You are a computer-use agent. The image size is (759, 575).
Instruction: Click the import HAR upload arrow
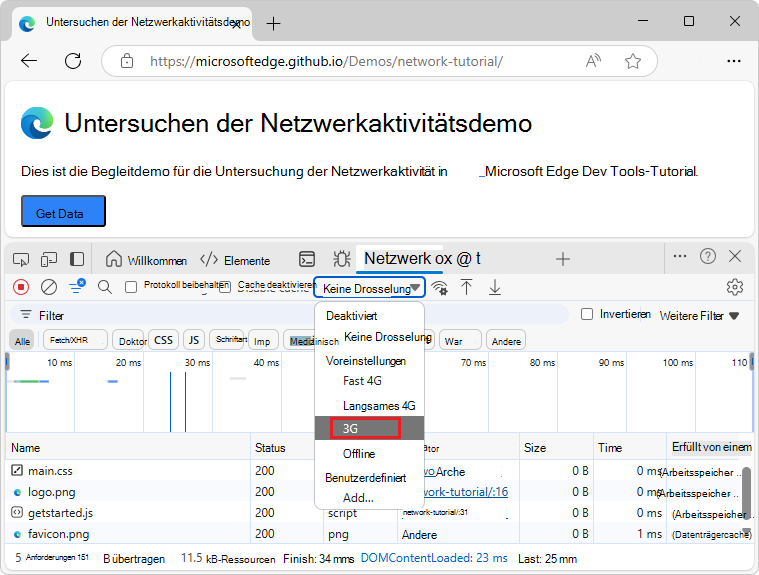(x=466, y=287)
